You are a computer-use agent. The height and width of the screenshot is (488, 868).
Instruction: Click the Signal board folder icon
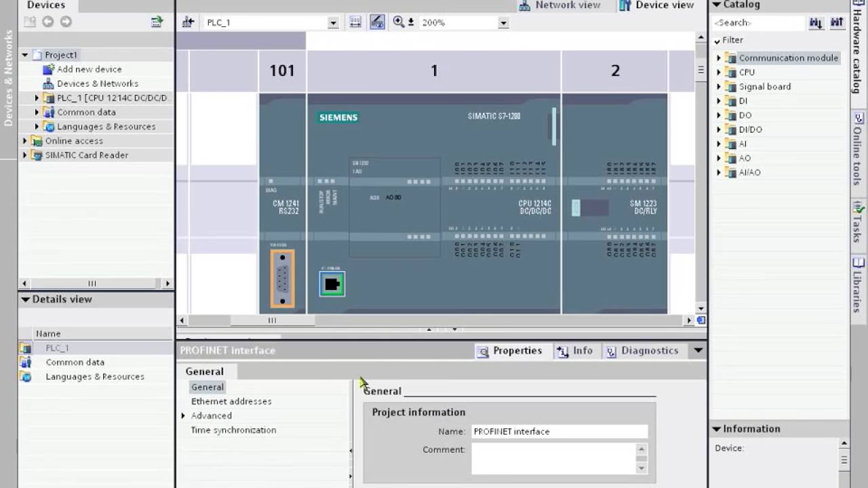[731, 87]
